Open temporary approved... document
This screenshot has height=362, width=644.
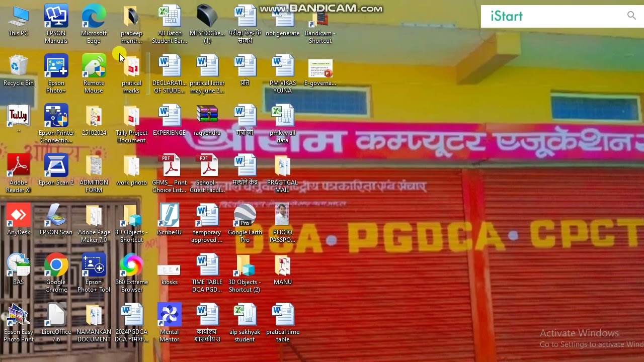tap(207, 224)
